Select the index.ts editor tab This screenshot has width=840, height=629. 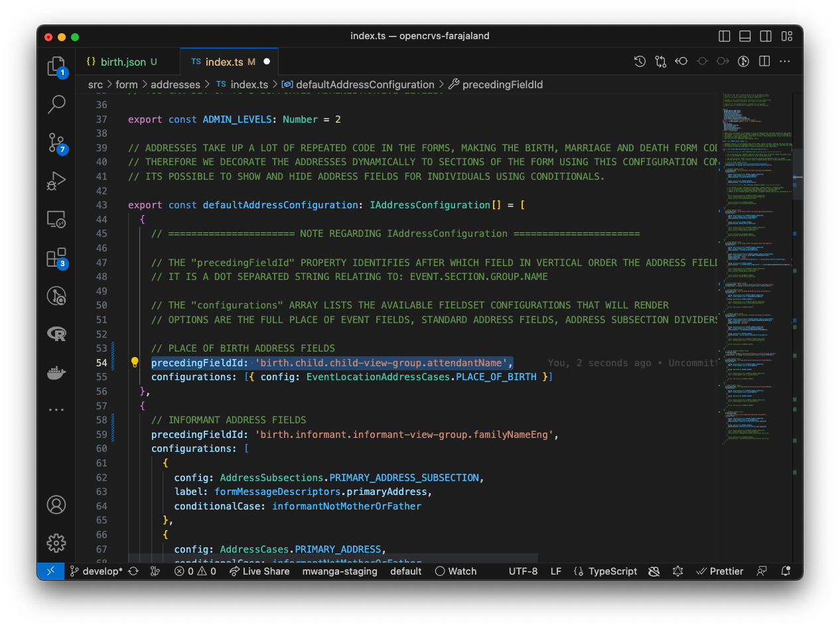click(224, 62)
